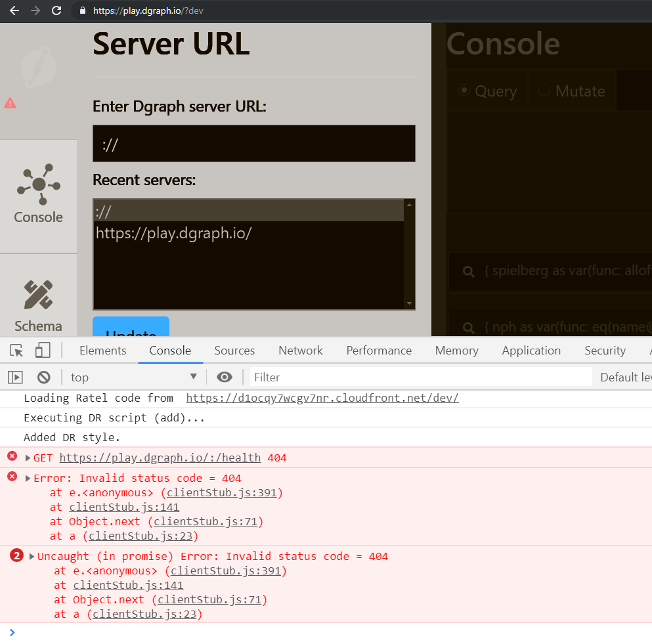Click the Dgraph server URL input field
This screenshot has height=644, width=652.
[254, 143]
